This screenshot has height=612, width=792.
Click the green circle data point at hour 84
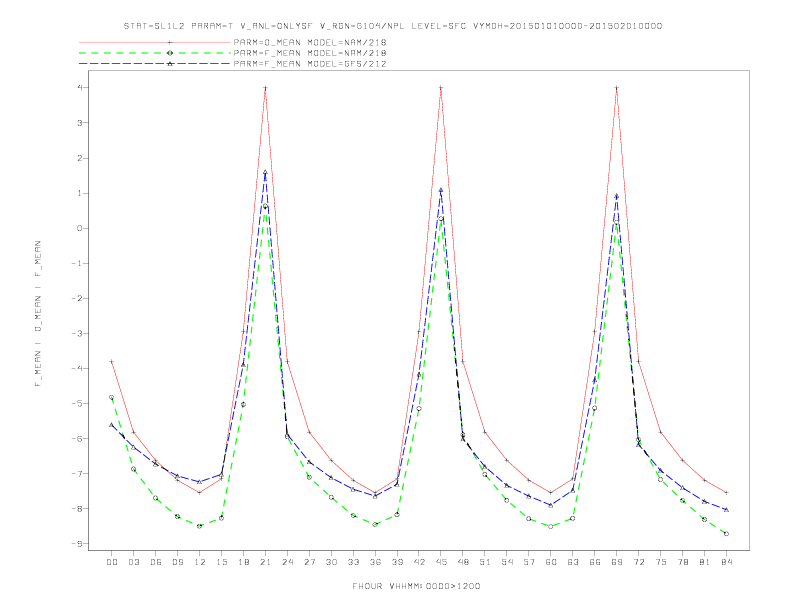[x=727, y=534]
